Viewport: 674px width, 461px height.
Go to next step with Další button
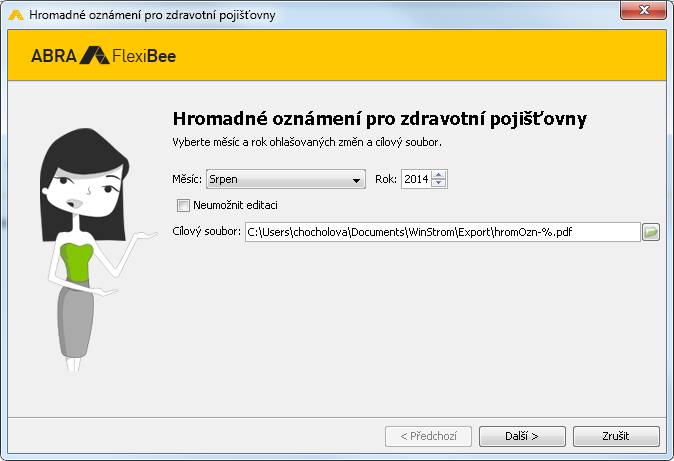coord(522,436)
